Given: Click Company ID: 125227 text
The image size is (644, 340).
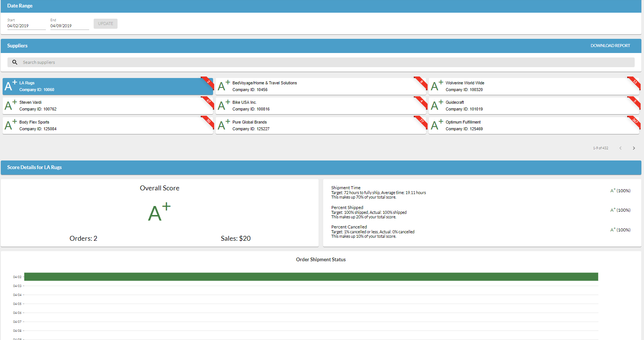Looking at the screenshot, I should coord(251,129).
